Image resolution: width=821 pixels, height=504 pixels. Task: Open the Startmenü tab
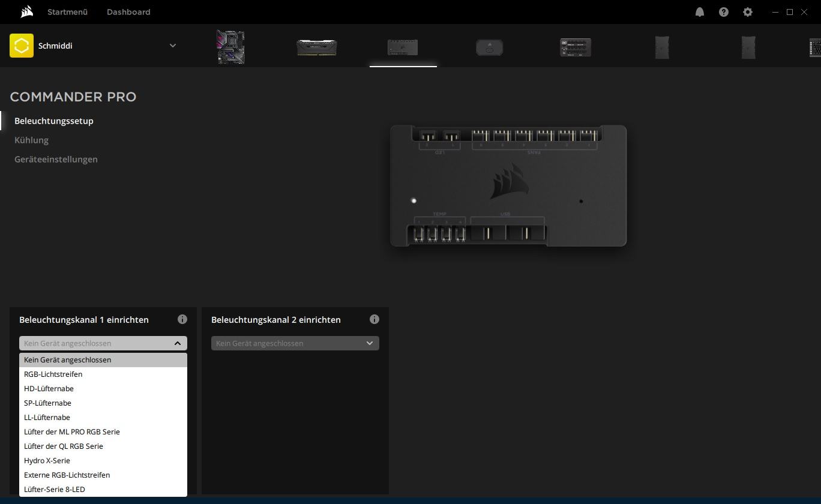tap(67, 12)
